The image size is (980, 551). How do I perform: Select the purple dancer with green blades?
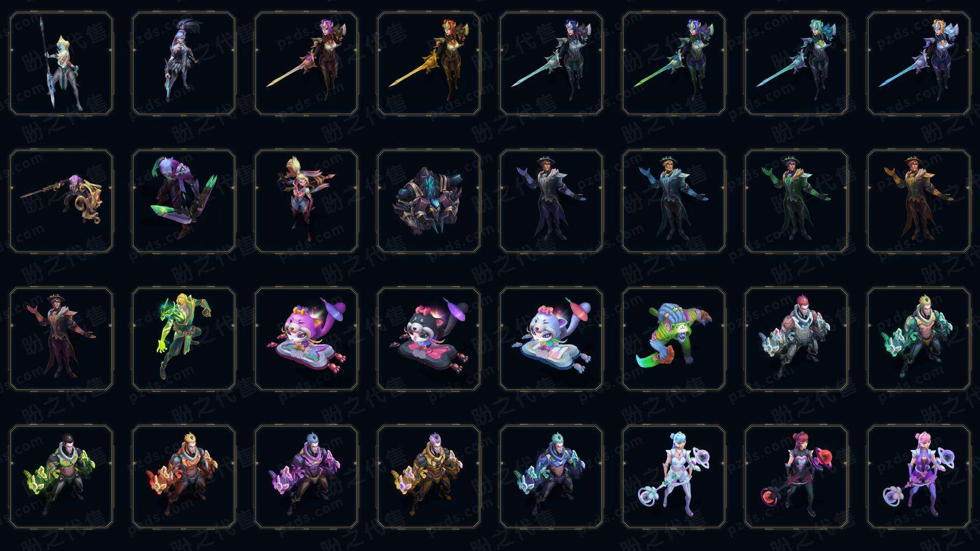tap(184, 201)
